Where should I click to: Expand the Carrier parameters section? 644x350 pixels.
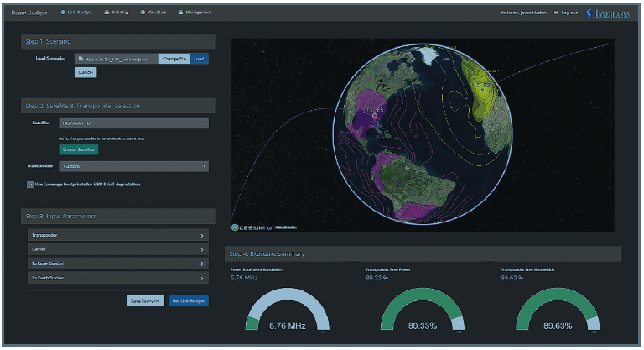(x=118, y=250)
